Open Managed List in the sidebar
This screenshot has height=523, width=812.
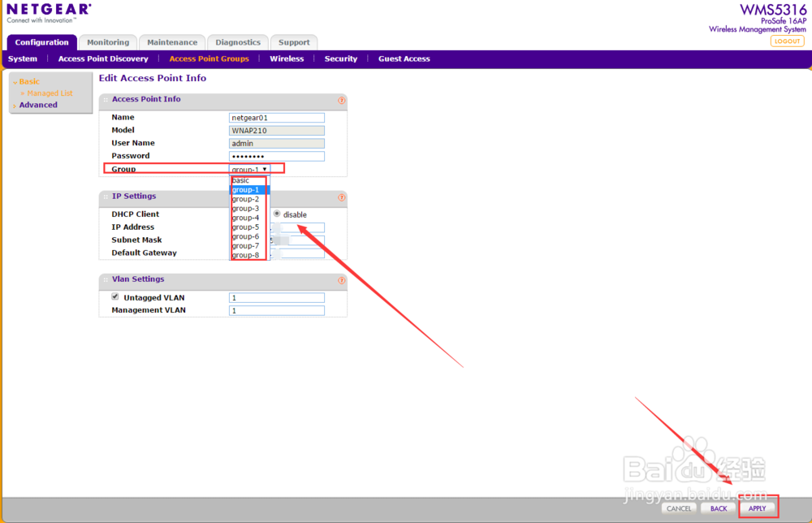click(50, 93)
